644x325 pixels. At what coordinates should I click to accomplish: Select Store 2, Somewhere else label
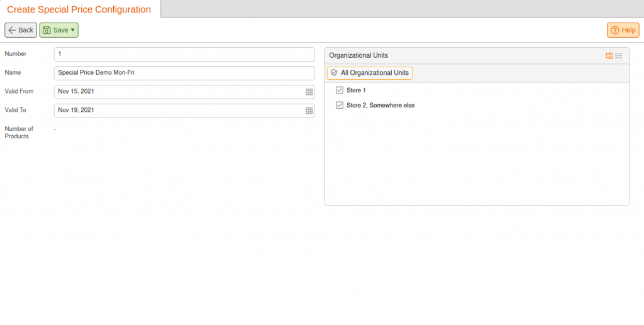point(380,106)
